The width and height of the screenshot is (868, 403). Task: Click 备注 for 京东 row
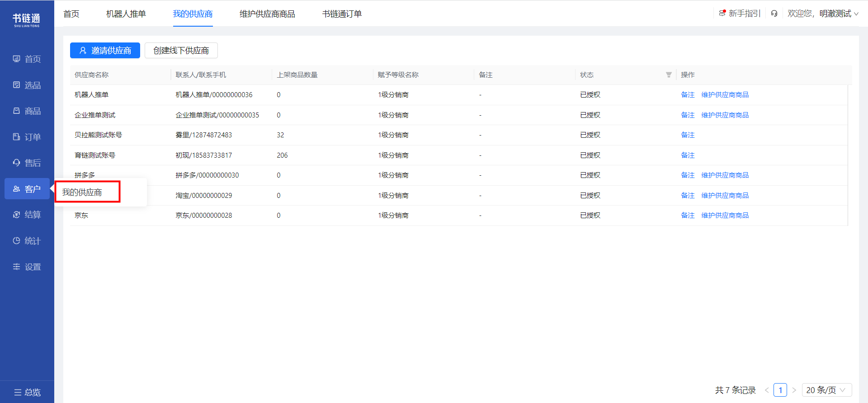[x=688, y=216]
